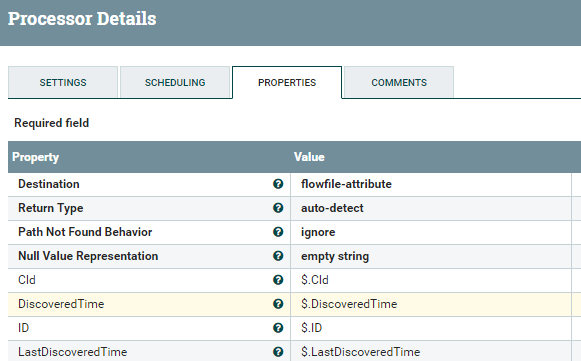The height and width of the screenshot is (361, 581).
Task: Click the help icon for LastDiscoveredTime property
Action: coord(278,352)
